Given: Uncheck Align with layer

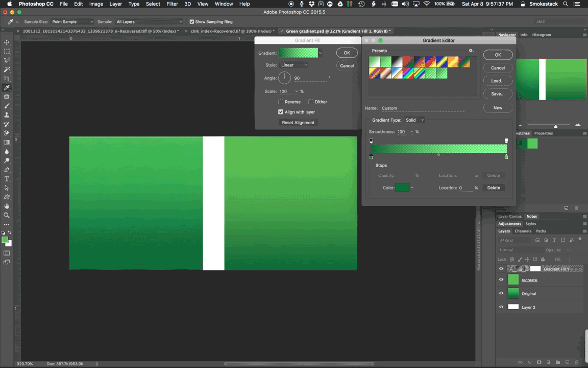Looking at the screenshot, I should coord(281,112).
